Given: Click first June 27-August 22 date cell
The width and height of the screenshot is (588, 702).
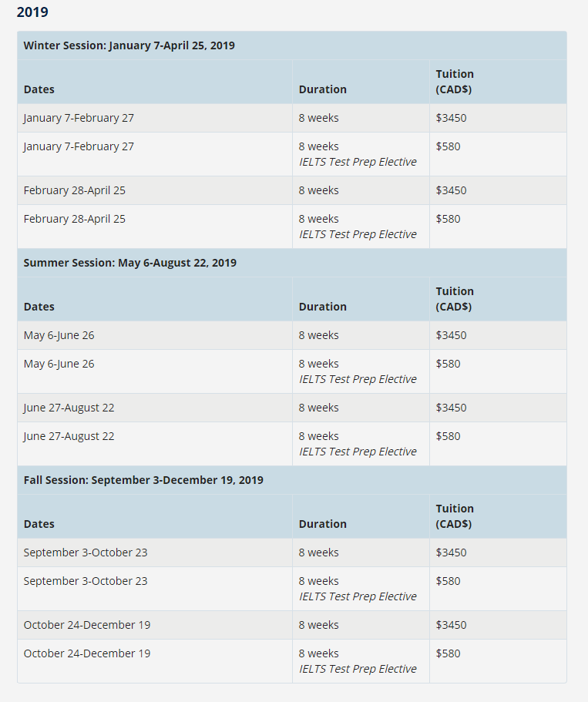Looking at the screenshot, I should coord(155,408).
